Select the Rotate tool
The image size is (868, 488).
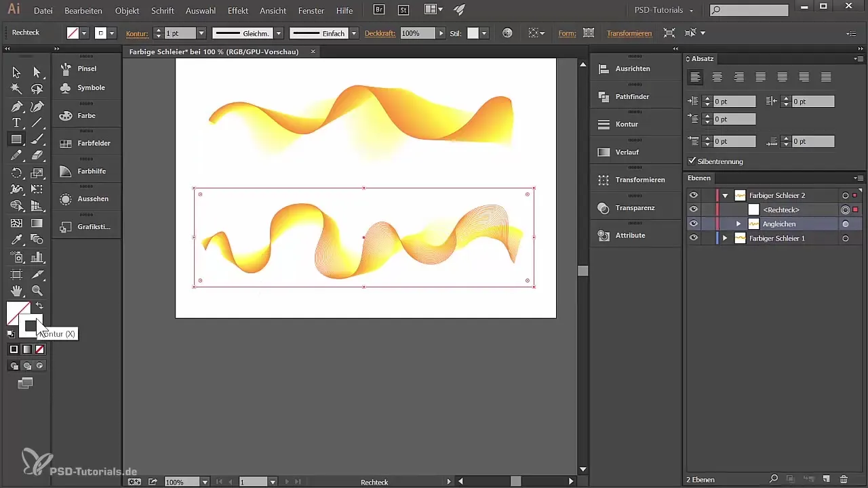click(x=16, y=173)
